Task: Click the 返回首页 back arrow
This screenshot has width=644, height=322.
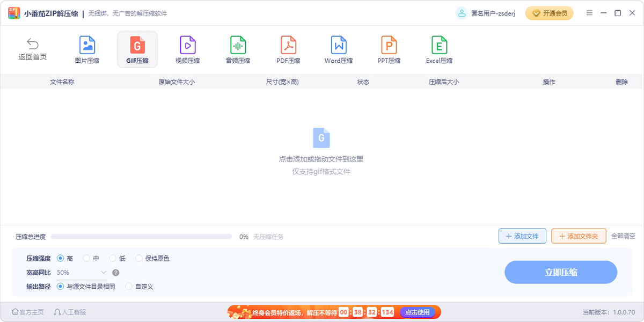Action: [x=33, y=44]
